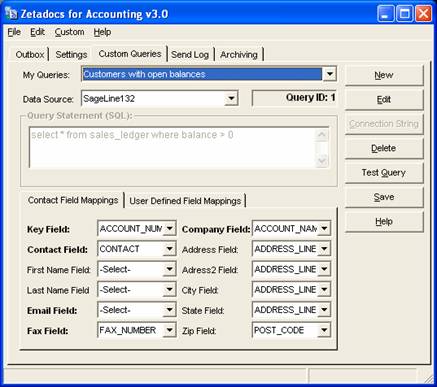Select the Contact Field Mappings tab
Image resolution: width=437 pixels, height=387 pixels.
click(73, 200)
